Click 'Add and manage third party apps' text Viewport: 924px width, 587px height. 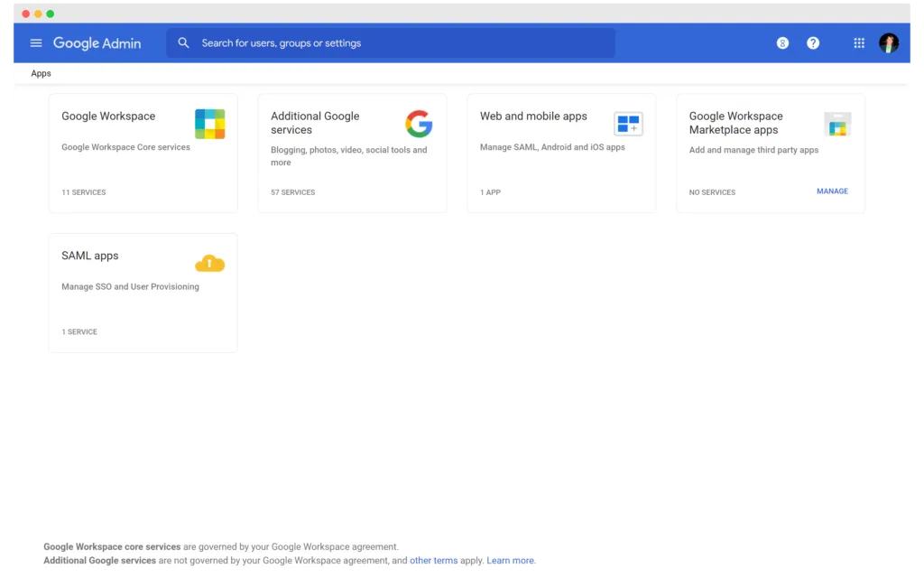point(753,150)
